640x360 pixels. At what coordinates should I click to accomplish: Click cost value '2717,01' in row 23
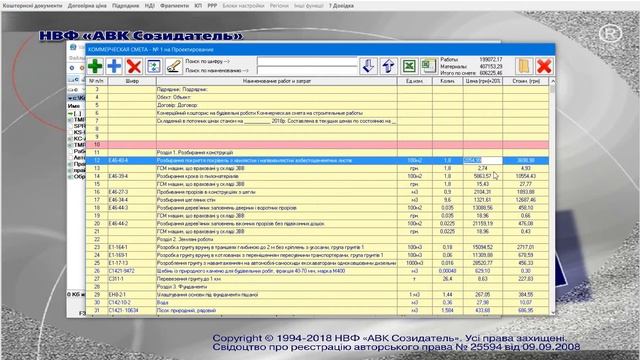pyautogui.click(x=526, y=247)
